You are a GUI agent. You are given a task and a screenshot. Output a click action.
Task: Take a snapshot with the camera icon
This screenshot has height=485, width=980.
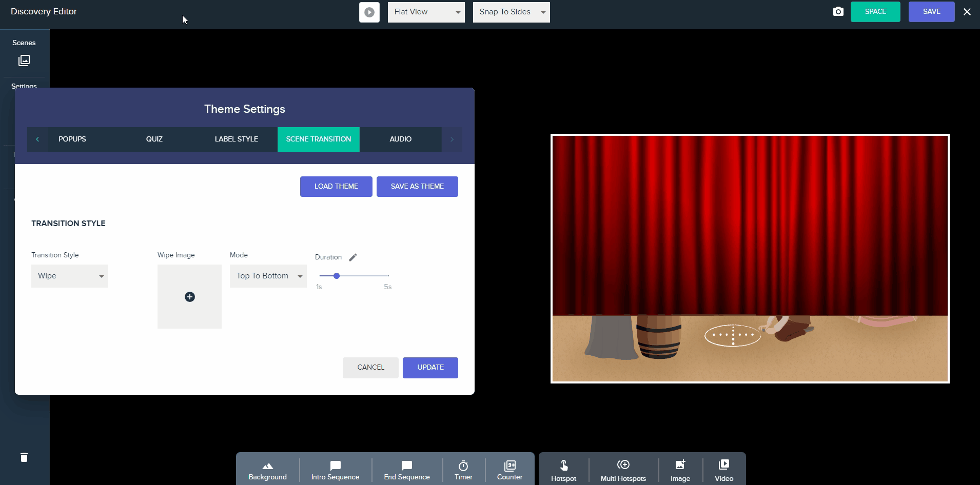(838, 12)
